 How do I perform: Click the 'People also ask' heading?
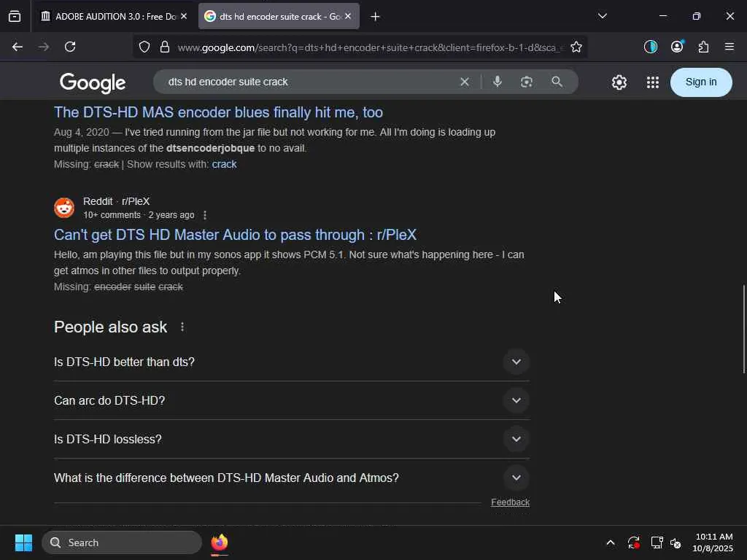tap(111, 327)
